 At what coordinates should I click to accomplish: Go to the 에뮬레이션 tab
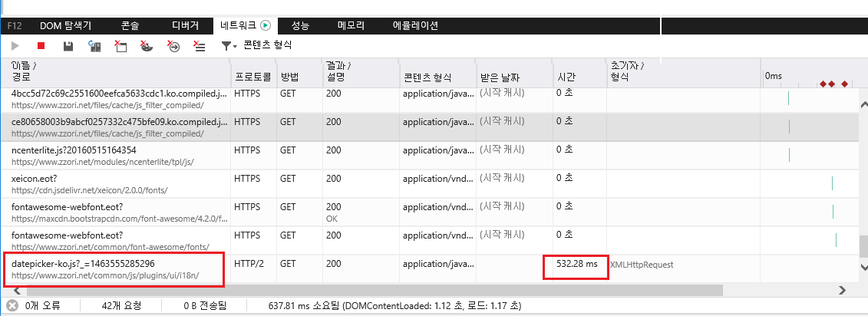pos(415,25)
